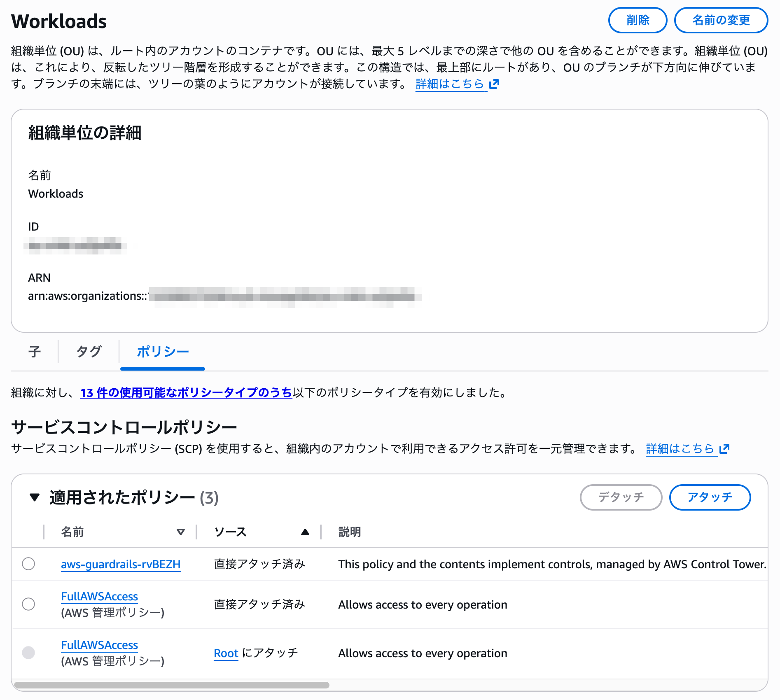Open the aws-guardrails-rvBEZH policy link
This screenshot has height=700, width=780.
click(121, 564)
